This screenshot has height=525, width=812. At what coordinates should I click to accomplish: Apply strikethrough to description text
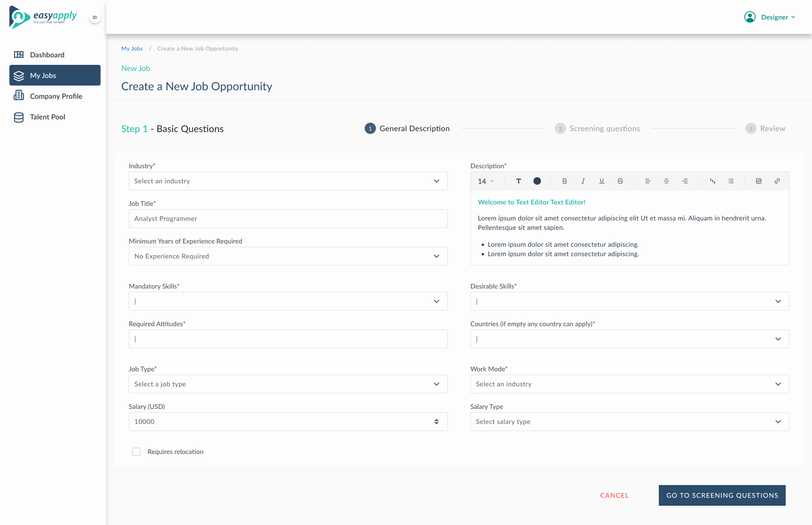tap(620, 181)
